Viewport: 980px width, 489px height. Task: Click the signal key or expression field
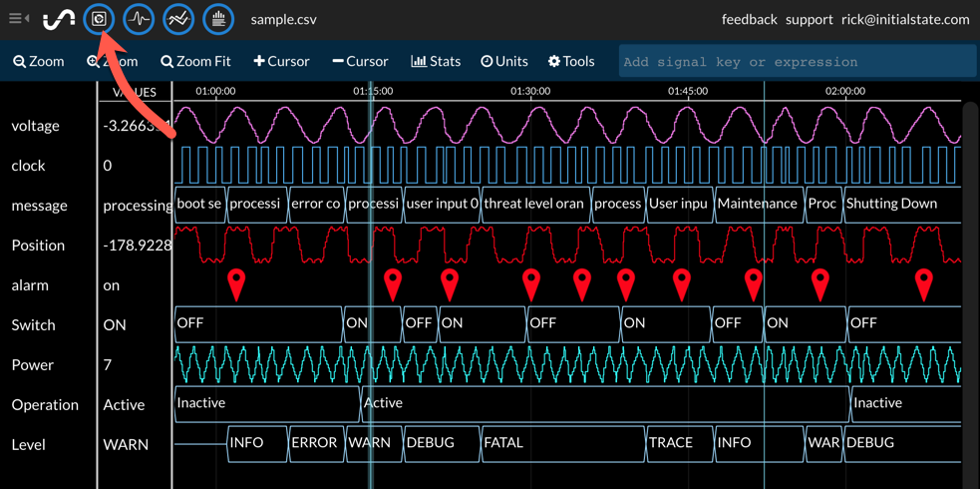pyautogui.click(x=796, y=62)
